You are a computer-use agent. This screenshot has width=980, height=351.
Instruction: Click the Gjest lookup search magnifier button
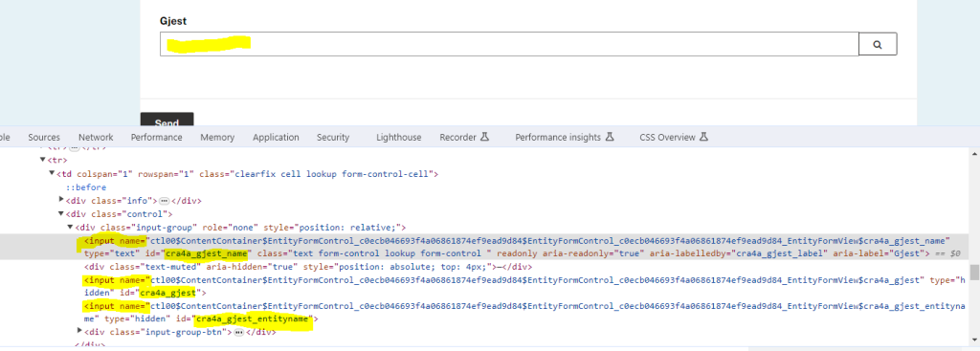878,44
